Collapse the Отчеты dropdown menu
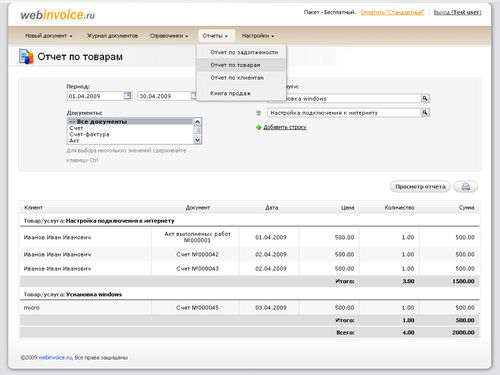500x375 pixels. click(x=215, y=36)
